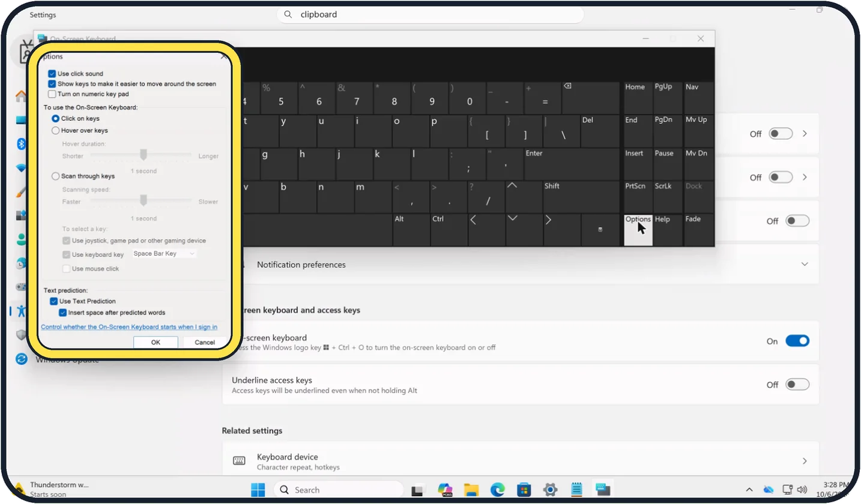Open Microsoft Edge from the taskbar
Viewport: 861px width, 504px height.
(x=497, y=490)
